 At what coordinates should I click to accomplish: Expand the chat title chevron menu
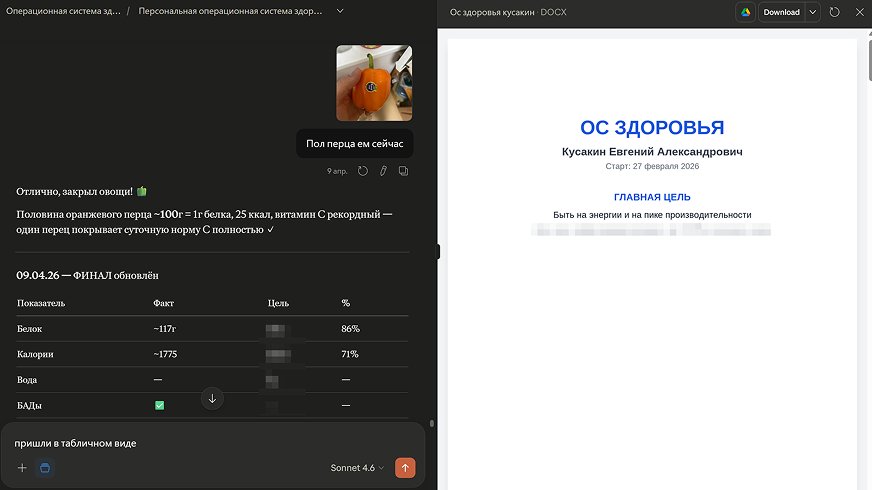tap(340, 11)
